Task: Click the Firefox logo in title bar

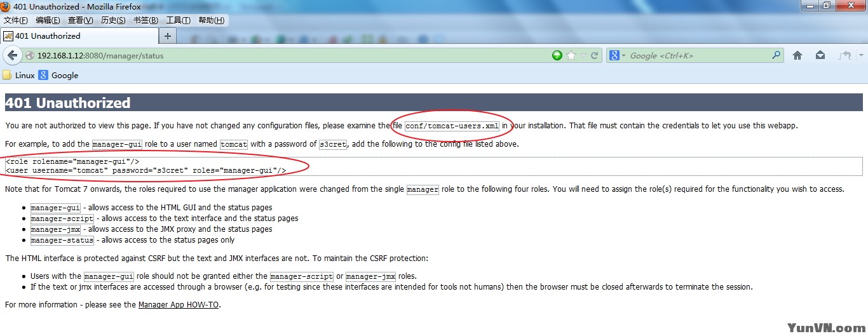Action: (x=6, y=6)
